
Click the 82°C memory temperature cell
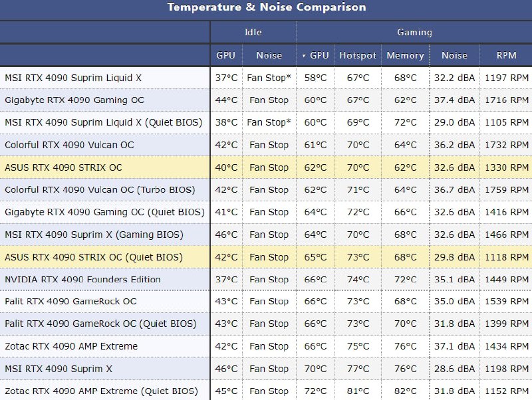tap(405, 391)
